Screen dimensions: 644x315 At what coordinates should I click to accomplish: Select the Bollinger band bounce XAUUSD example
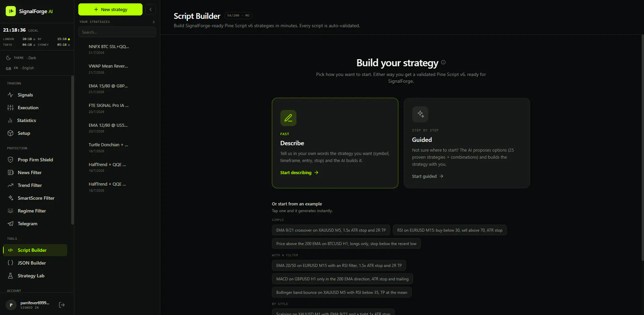coord(342,292)
